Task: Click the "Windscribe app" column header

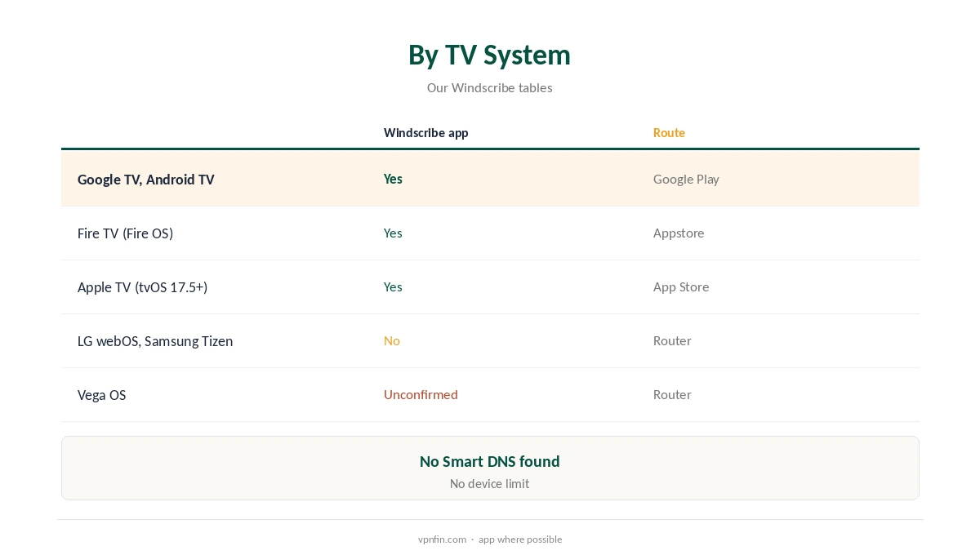Action: (426, 132)
